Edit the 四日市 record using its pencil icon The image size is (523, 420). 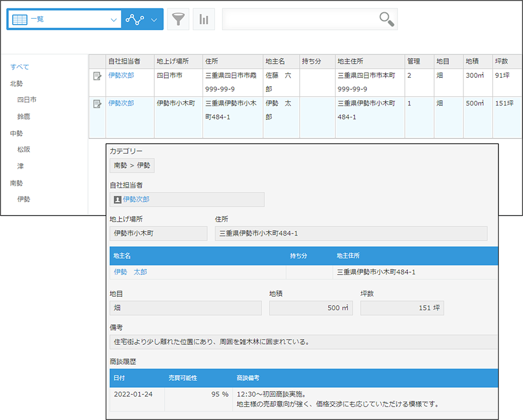coord(97,76)
